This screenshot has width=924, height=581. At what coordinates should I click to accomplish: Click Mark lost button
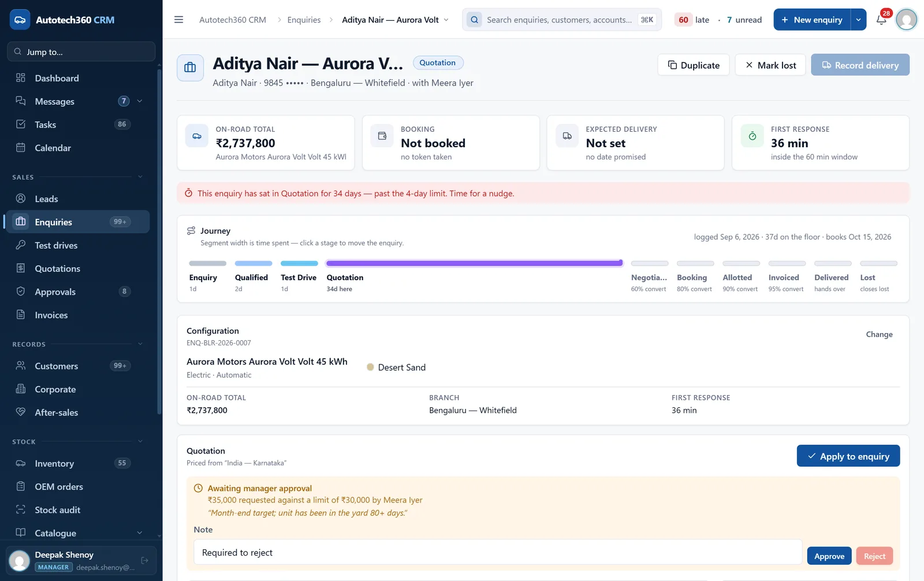click(x=770, y=65)
